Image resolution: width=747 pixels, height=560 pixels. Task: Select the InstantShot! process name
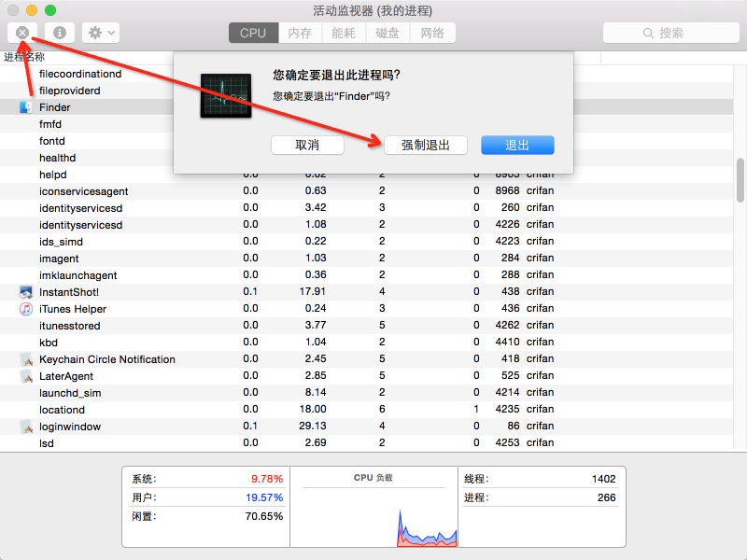[x=69, y=292]
